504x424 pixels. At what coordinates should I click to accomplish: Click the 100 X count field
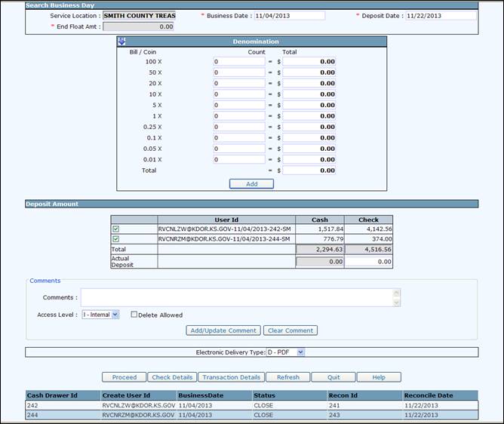coord(238,62)
